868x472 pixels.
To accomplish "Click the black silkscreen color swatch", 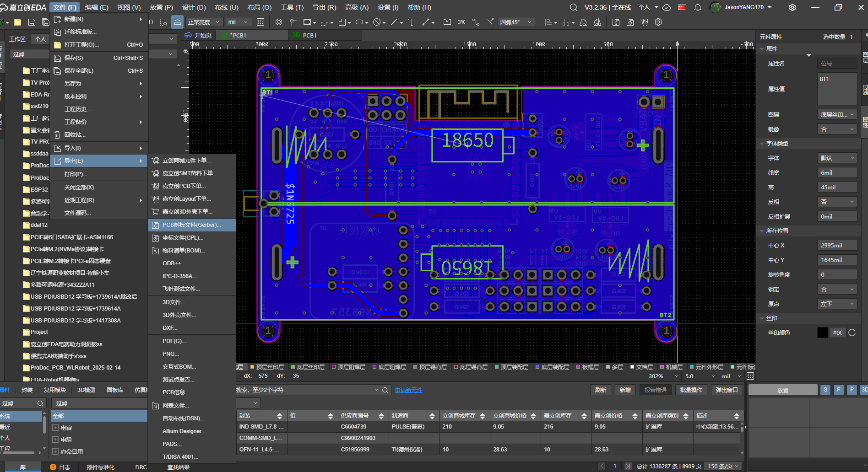I will point(822,333).
